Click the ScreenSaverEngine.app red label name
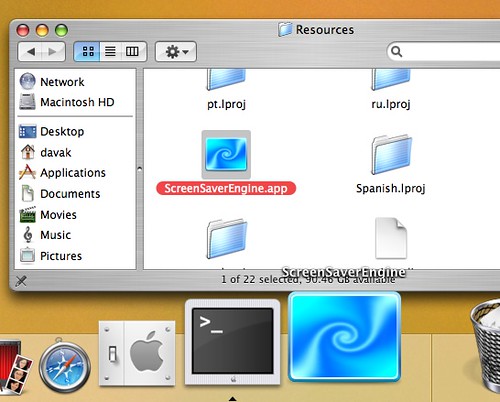The image size is (500, 402). click(x=226, y=188)
